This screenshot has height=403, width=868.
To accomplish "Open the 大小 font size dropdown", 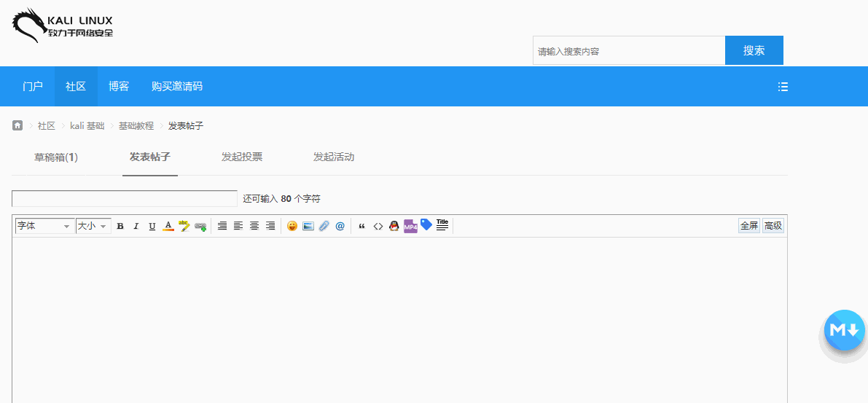I will pyautogui.click(x=93, y=227).
